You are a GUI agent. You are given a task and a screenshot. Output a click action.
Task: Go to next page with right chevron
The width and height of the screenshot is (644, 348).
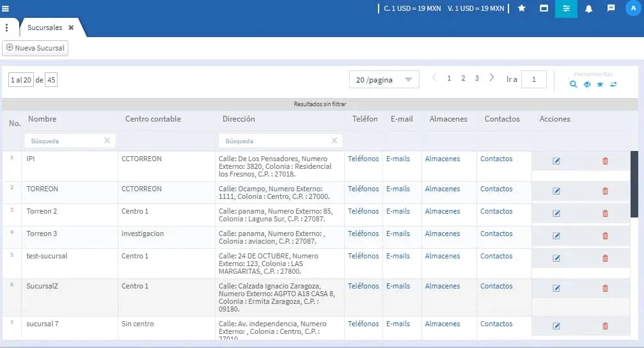click(491, 78)
